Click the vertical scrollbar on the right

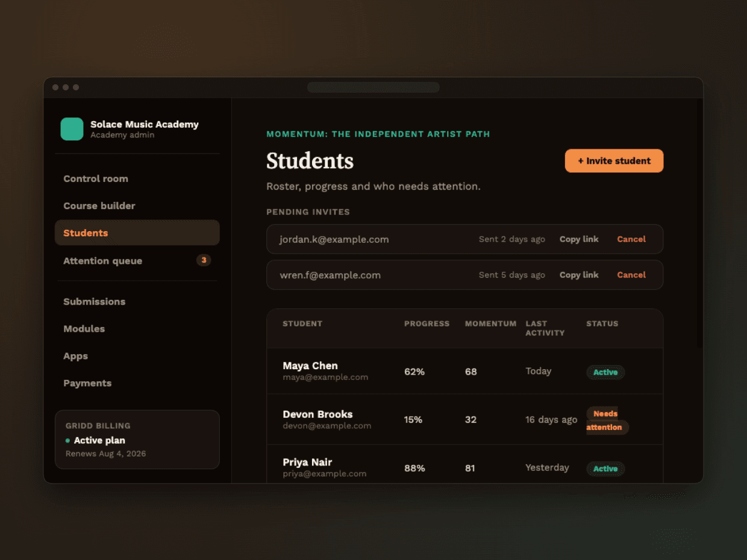point(699,223)
